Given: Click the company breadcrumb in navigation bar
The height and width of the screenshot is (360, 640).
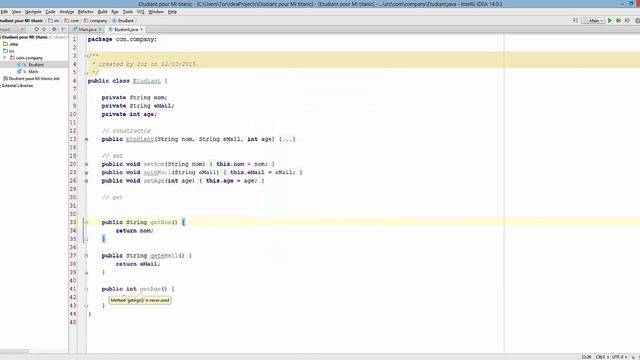Looking at the screenshot, I should click(96, 20).
